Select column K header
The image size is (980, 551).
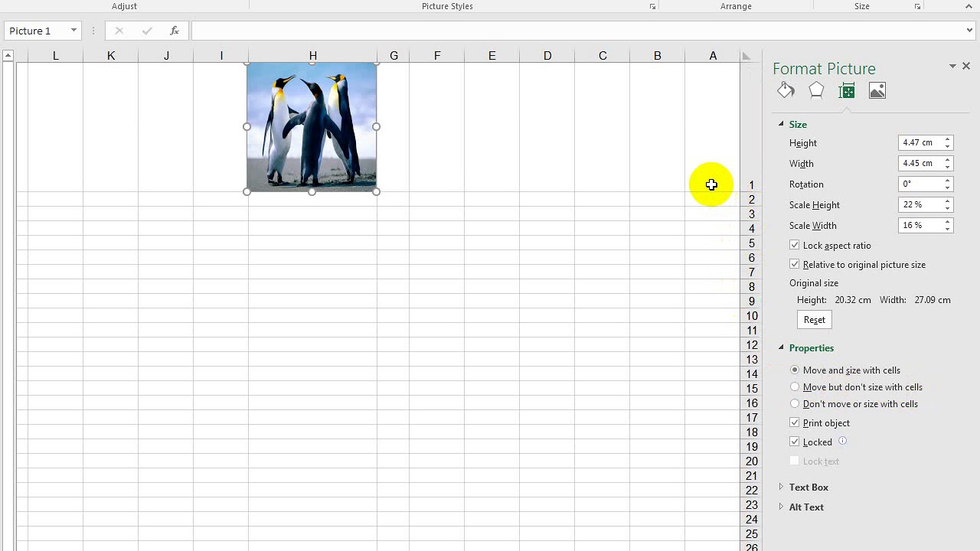click(x=111, y=56)
